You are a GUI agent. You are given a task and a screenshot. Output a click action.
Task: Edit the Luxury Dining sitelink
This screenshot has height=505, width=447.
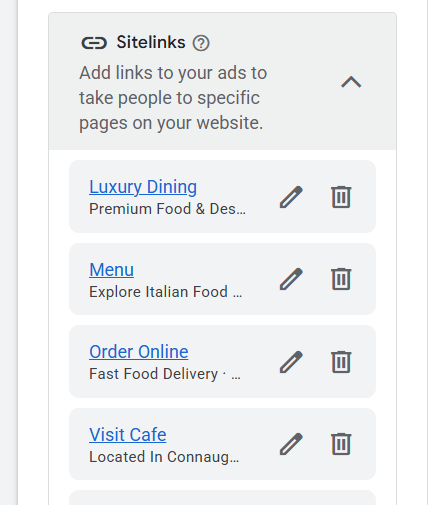(x=291, y=197)
